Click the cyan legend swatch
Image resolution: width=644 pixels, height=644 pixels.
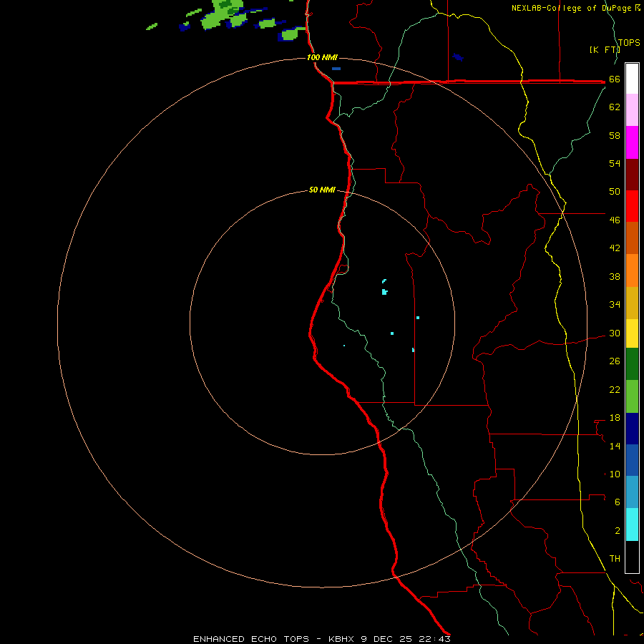click(x=632, y=525)
